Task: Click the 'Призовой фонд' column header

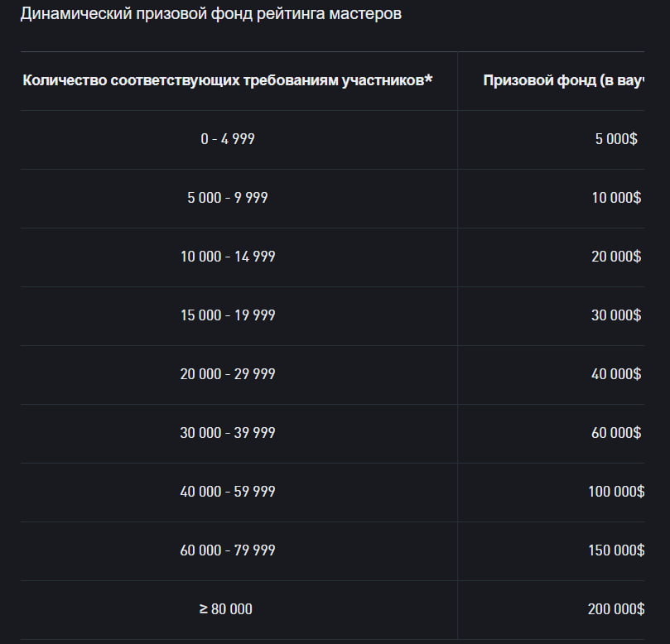Action: pos(564,80)
